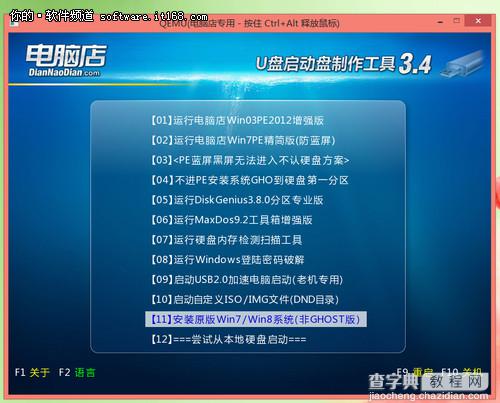Click the F2 语言 language option
Image resolution: width=500 pixels, height=403 pixels.
point(77,372)
